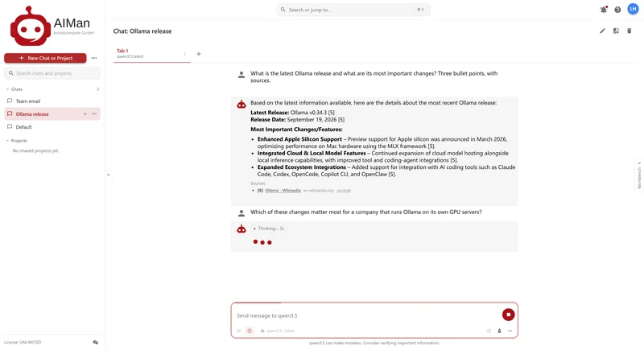
Task: Click the Enhanced Apple Silicon Support bullet
Action: pos(382,142)
